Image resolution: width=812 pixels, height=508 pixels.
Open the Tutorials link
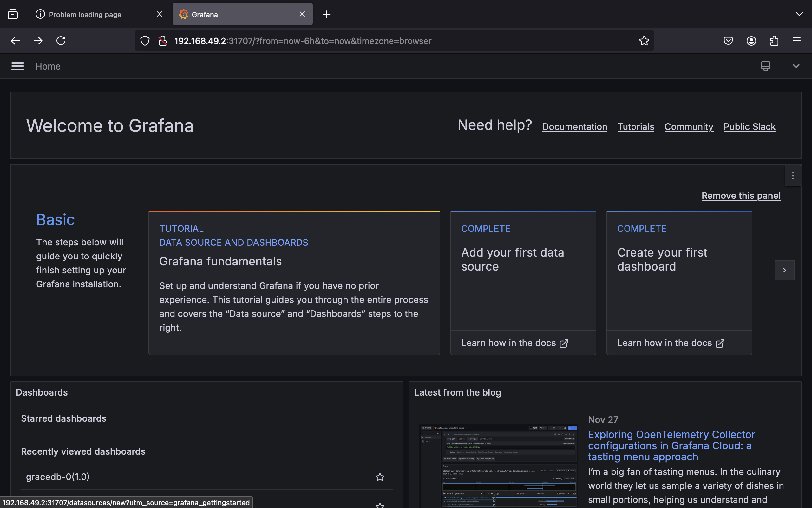(x=636, y=127)
